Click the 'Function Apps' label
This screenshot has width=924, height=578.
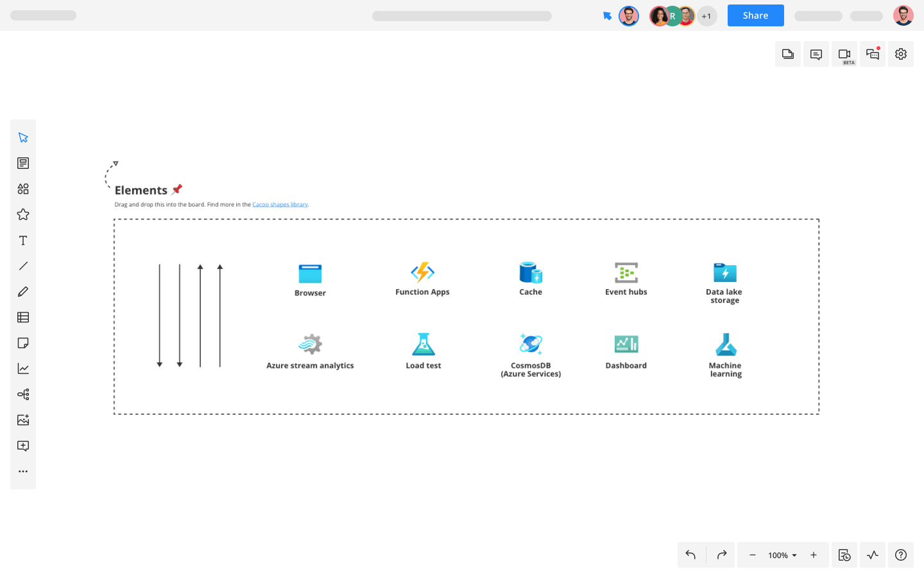[422, 292]
